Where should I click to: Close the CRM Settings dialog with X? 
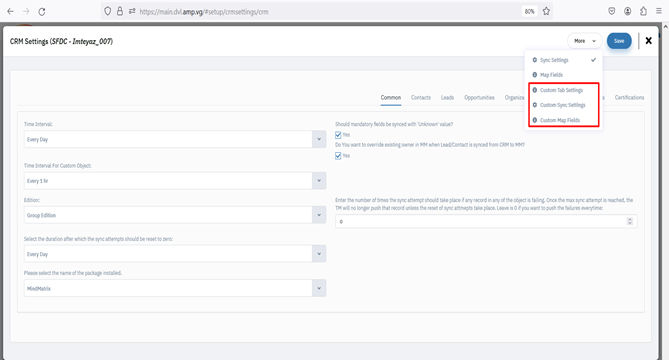[x=649, y=41]
